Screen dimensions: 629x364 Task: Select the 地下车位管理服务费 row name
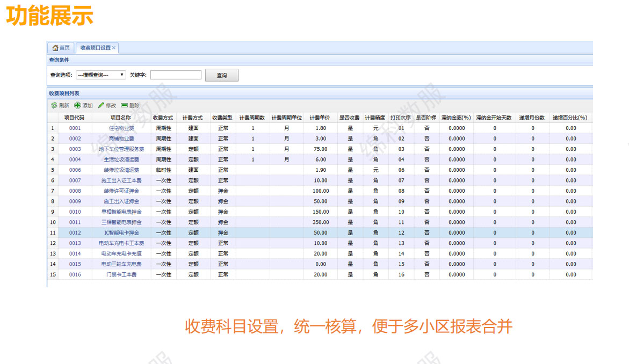121,149
